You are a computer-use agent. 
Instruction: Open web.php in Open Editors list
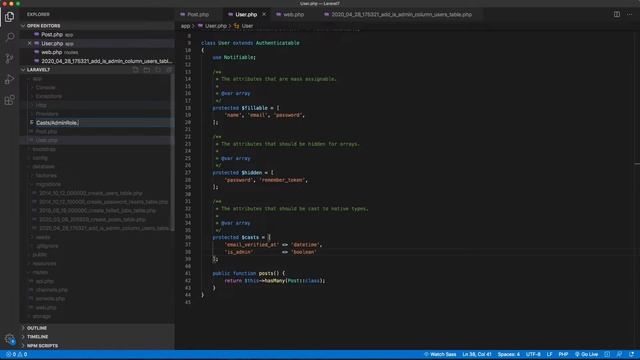pyautogui.click(x=98, y=52)
